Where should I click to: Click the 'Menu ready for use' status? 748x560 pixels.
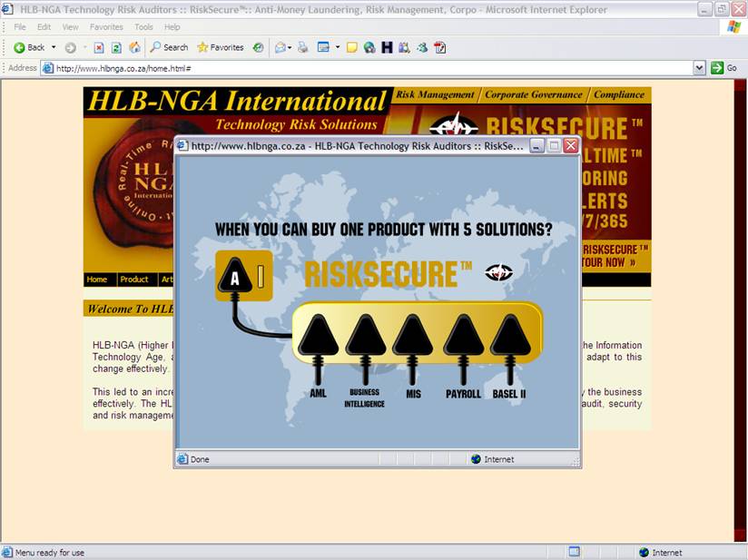point(50,553)
